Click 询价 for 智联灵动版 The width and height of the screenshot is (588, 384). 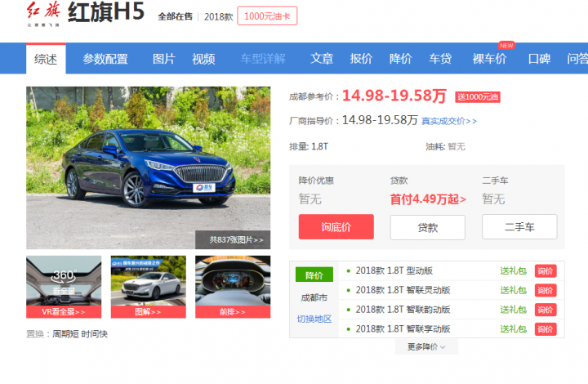(546, 290)
